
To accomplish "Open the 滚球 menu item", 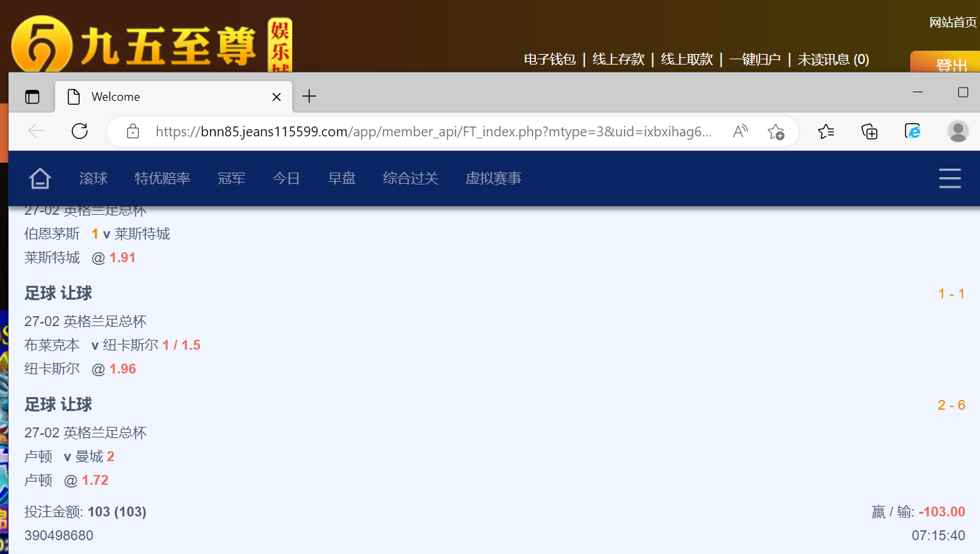I will point(93,179).
